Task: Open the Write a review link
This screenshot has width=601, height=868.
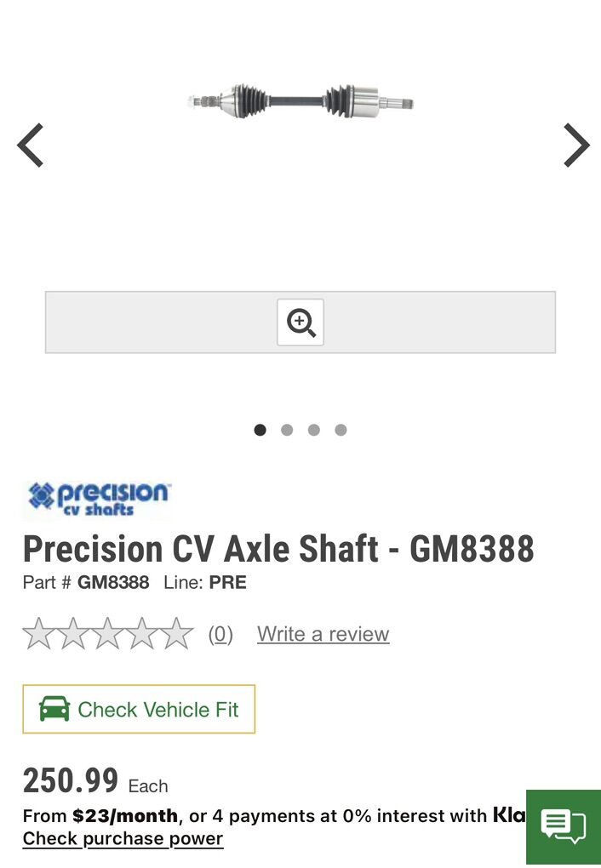Action: pos(323,634)
